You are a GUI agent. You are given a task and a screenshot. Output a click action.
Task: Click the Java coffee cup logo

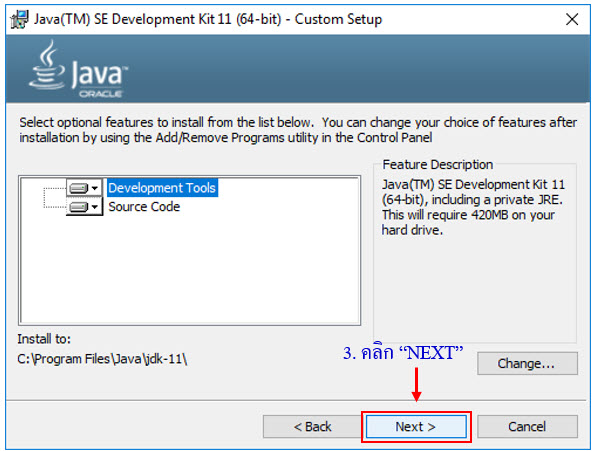46,65
